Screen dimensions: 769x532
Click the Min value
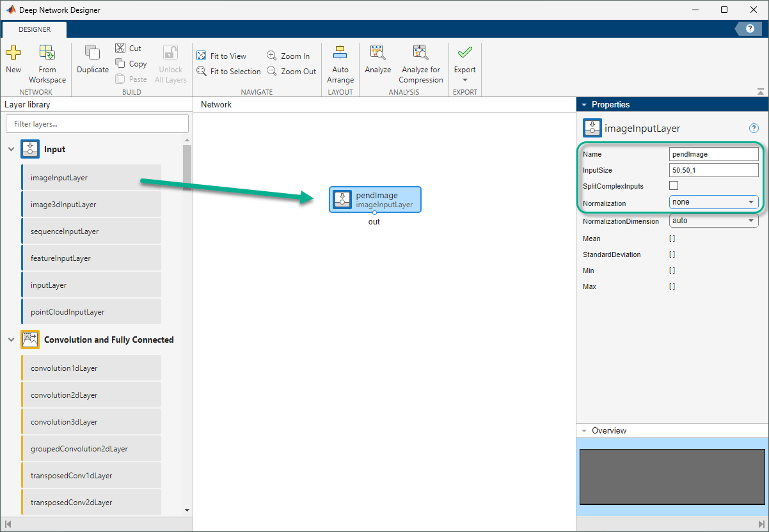(x=672, y=270)
